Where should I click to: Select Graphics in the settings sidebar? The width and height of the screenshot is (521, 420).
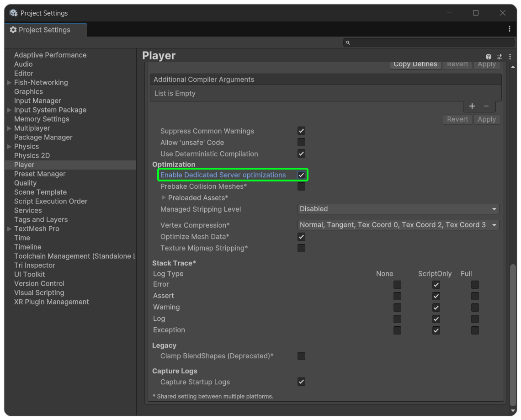coord(28,91)
